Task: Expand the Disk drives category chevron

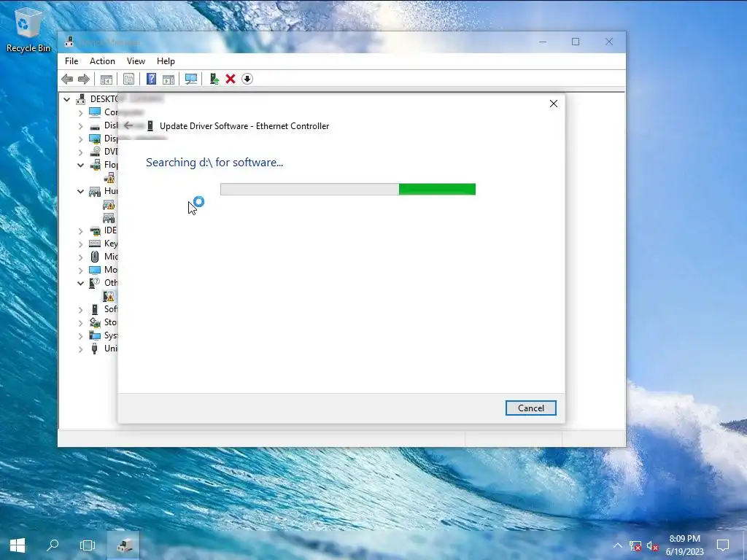Action: tap(80, 126)
